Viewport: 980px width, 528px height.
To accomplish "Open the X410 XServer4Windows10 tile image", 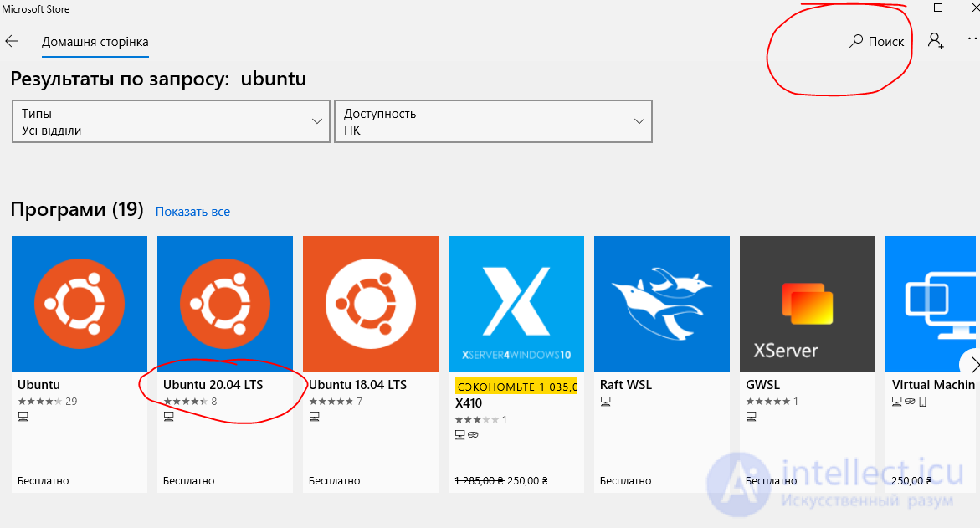I will point(516,304).
